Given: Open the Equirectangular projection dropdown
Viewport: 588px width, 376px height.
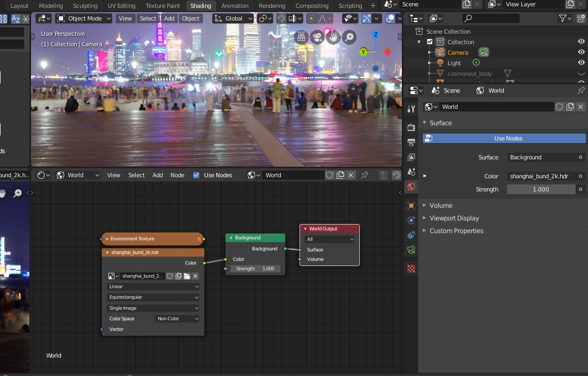Looking at the screenshot, I should [153, 297].
